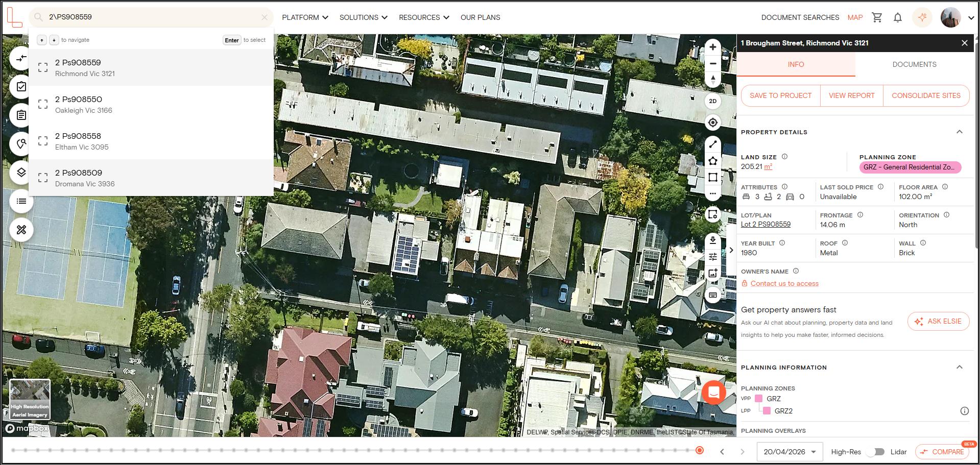The height and width of the screenshot is (465, 980).
Task: Clear the search field text
Action: [x=265, y=17]
